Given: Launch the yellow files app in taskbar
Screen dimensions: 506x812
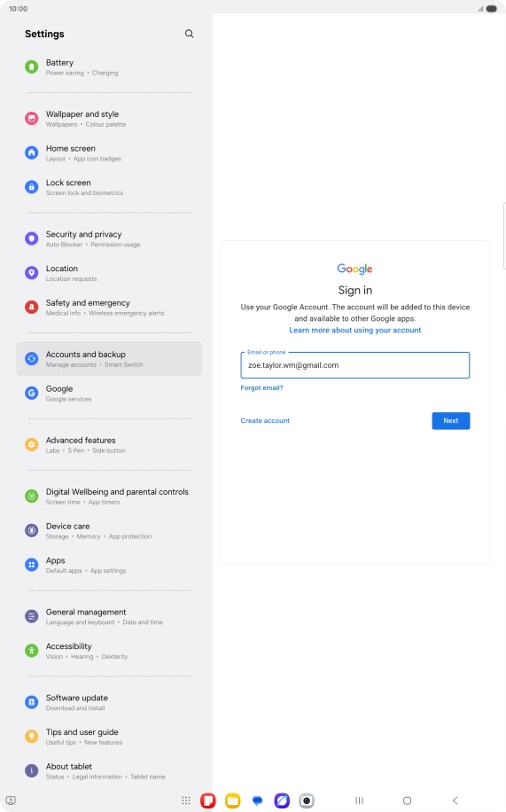Looking at the screenshot, I should click(232, 800).
